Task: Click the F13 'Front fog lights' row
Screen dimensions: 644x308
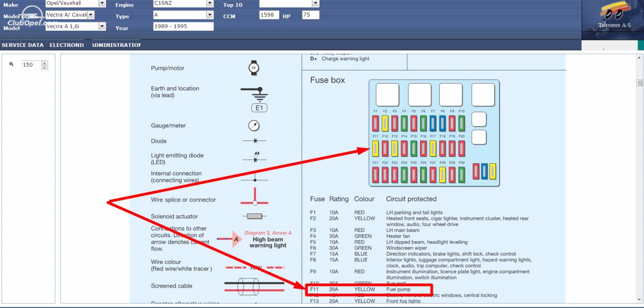Action: [x=365, y=301]
